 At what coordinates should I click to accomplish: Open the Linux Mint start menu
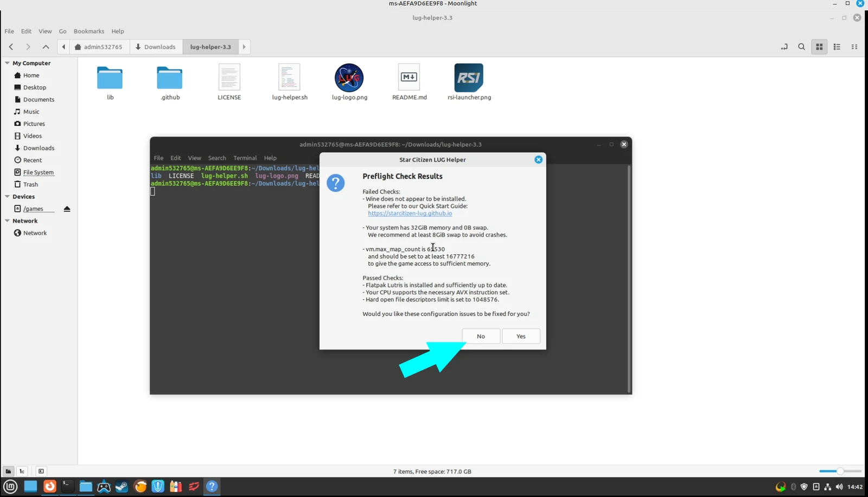[11, 486]
